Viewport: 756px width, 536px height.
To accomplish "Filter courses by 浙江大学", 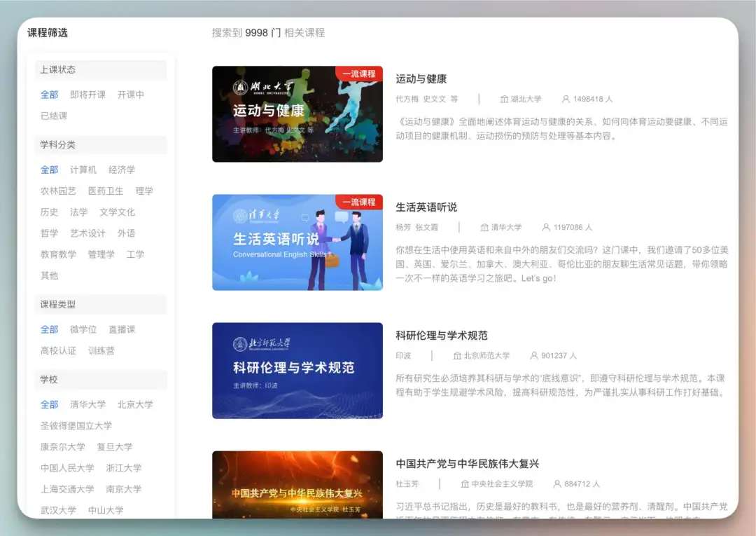I will pyautogui.click(x=124, y=469).
